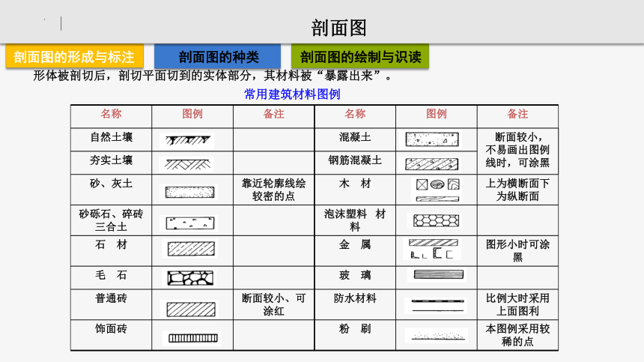Click the note 比例大时采用上面图利
The image size is (644, 362).
[517, 304]
